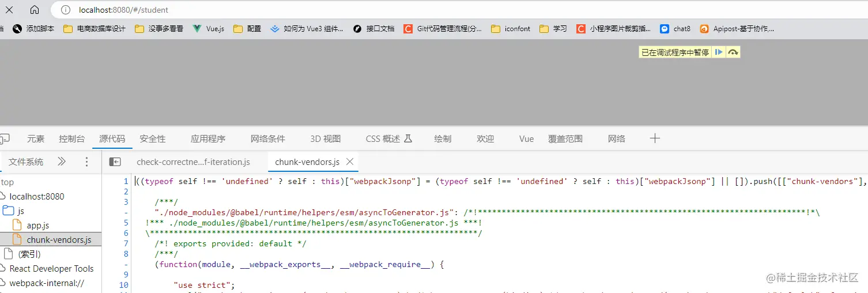Click the browser Home icon

35,10
